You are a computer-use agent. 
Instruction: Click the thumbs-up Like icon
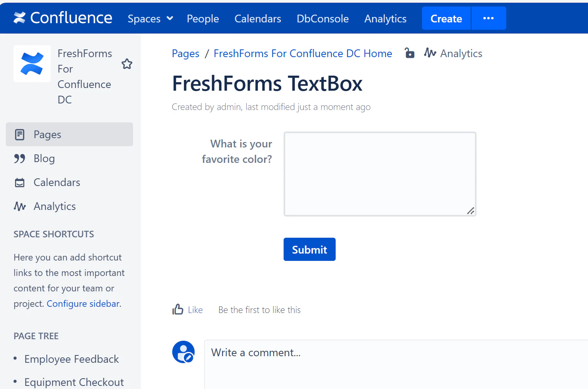click(177, 309)
